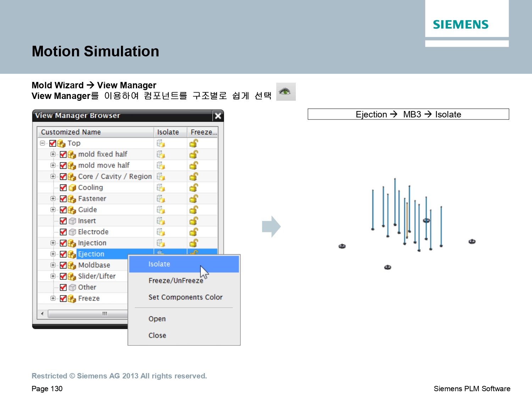Uncheck the Top checkbox
This screenshot has height=399, width=532.
53,143
